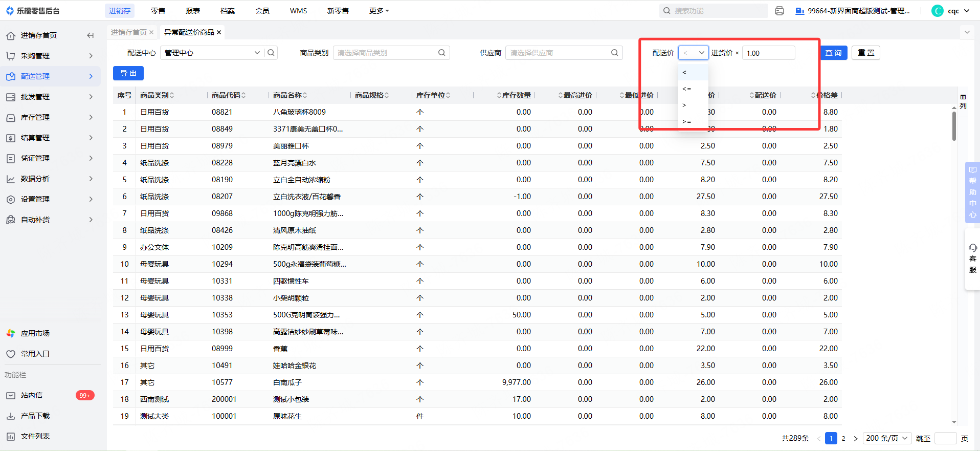Click the 数据分析 chart icon
Image resolution: width=980 pixels, height=451 pixels.
pos(11,179)
